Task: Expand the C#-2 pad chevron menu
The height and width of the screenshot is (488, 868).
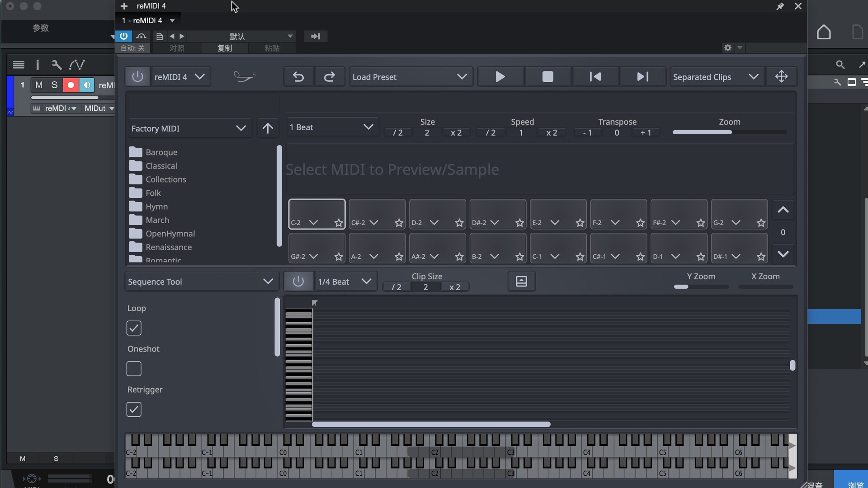Action: (x=374, y=223)
